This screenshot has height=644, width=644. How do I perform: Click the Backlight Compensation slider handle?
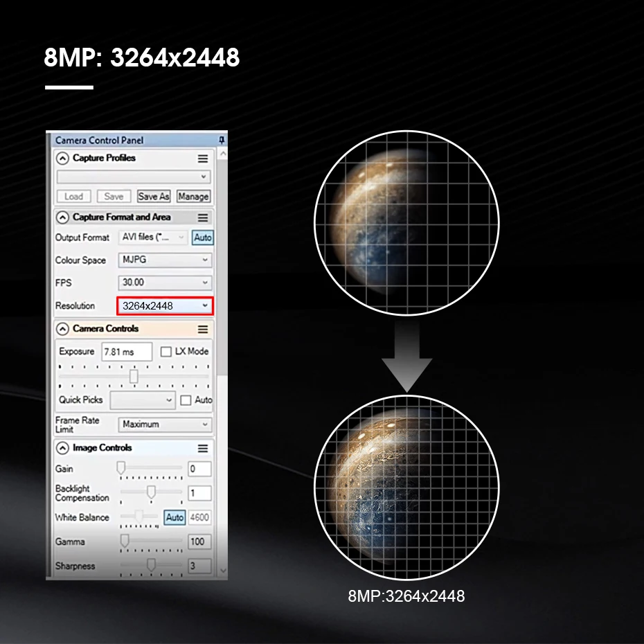point(151,492)
